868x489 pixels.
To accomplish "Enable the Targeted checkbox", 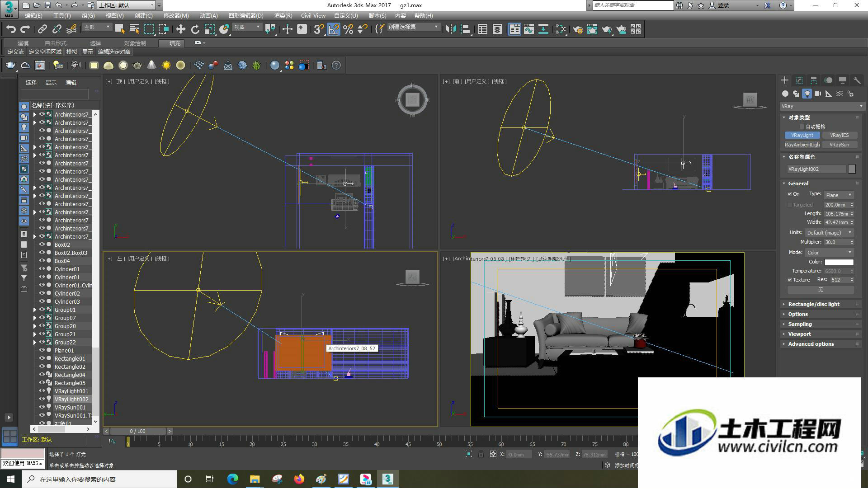I will pyautogui.click(x=790, y=205).
